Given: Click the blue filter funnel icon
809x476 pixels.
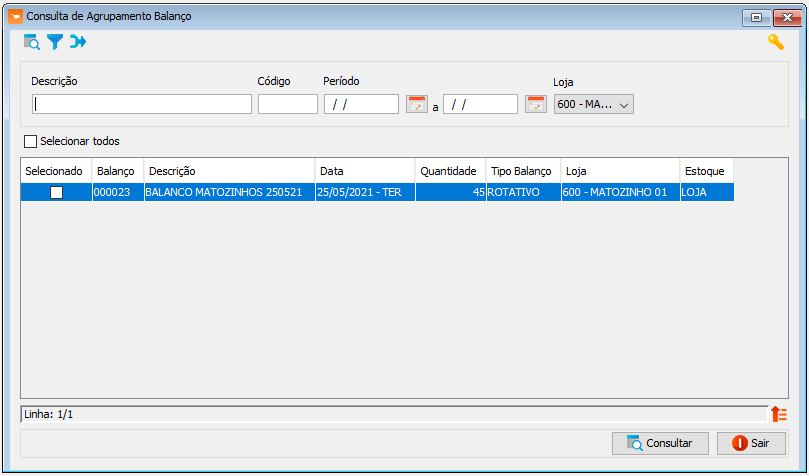Looking at the screenshot, I should (55, 42).
